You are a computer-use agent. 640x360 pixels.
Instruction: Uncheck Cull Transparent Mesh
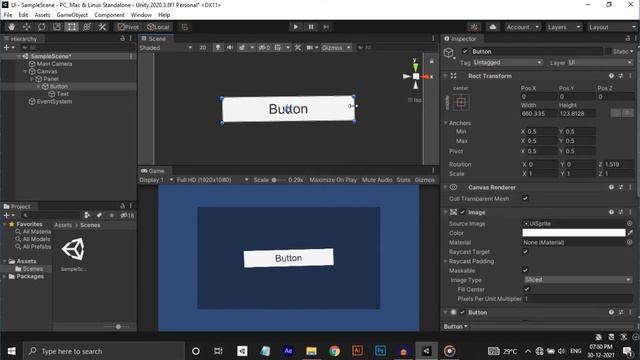525,198
